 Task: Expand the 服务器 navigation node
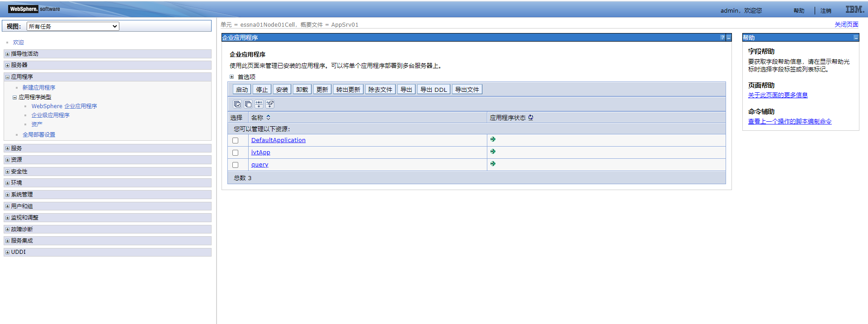tap(7, 65)
